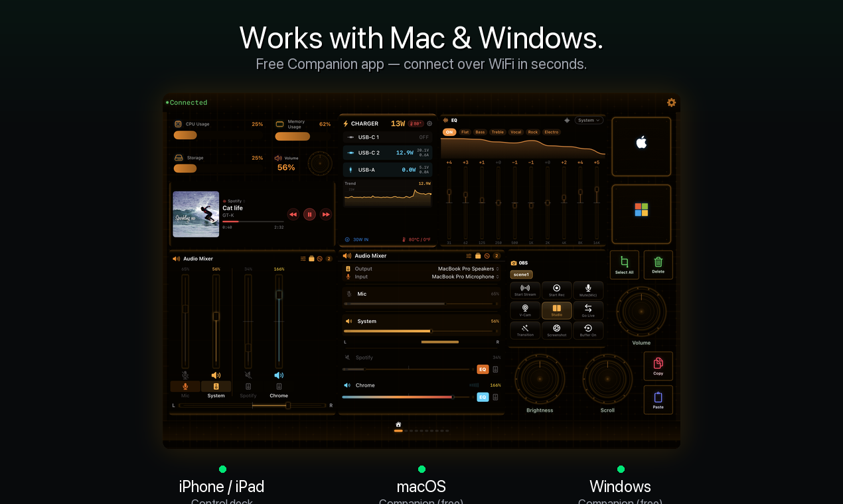Click Start Stream in OBS panel

[525, 290]
